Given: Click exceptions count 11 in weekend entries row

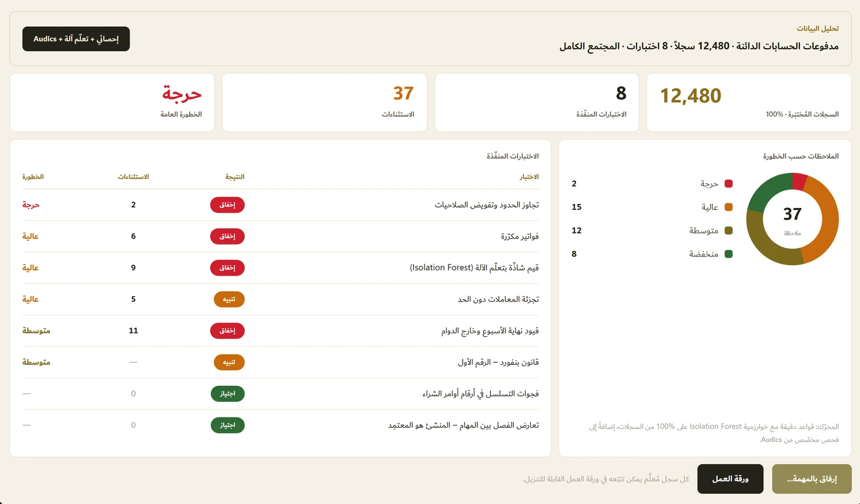Looking at the screenshot, I should (133, 331).
